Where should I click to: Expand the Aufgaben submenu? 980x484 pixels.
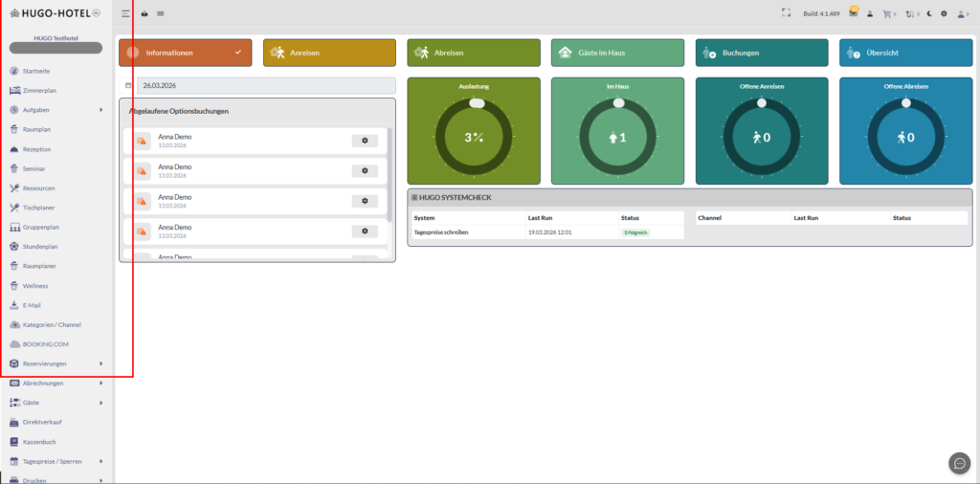pyautogui.click(x=100, y=110)
